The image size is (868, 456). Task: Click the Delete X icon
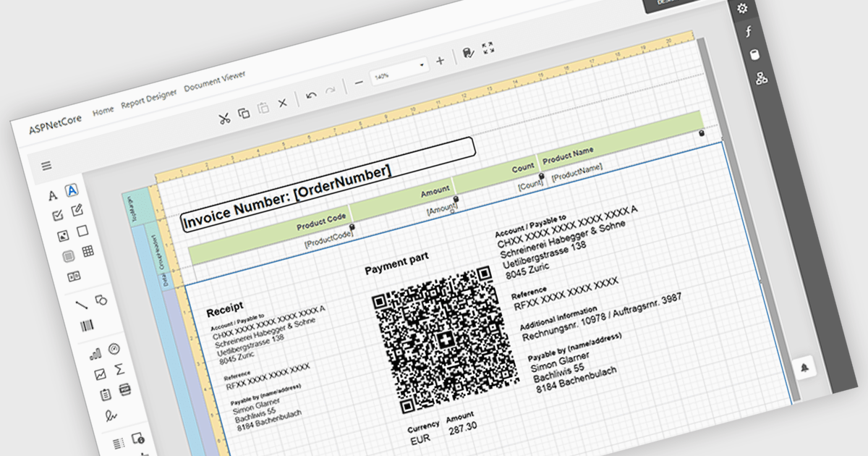[x=283, y=103]
